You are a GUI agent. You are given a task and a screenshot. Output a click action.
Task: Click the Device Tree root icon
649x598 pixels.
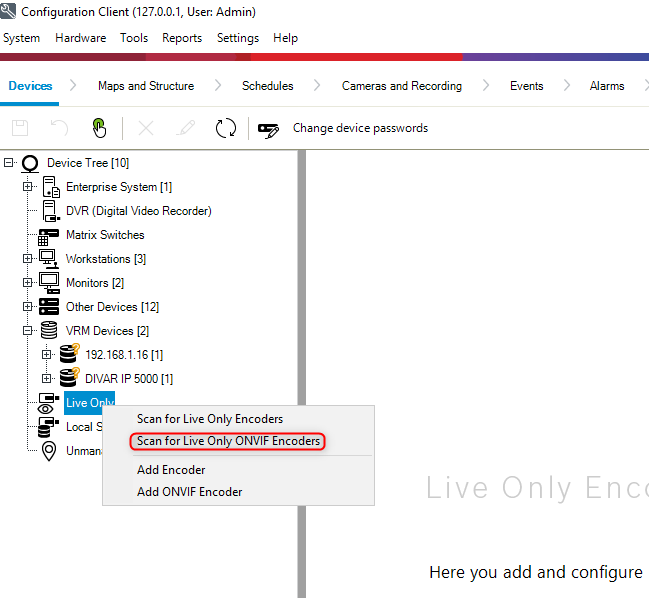30,163
